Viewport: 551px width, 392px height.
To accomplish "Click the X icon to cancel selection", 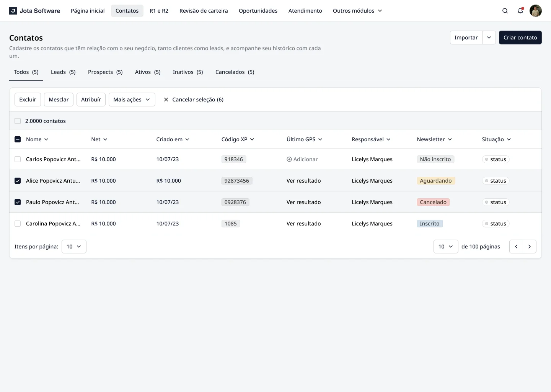I will pos(166,100).
